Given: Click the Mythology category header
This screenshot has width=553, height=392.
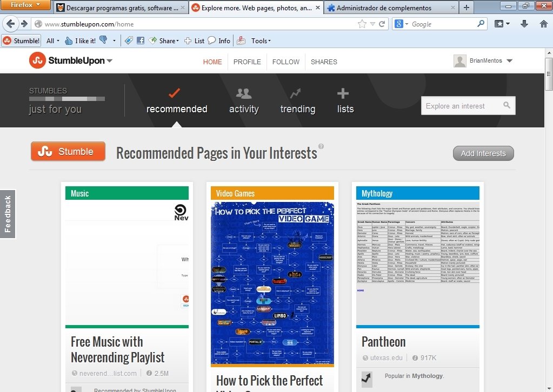Looking at the screenshot, I should 417,193.
